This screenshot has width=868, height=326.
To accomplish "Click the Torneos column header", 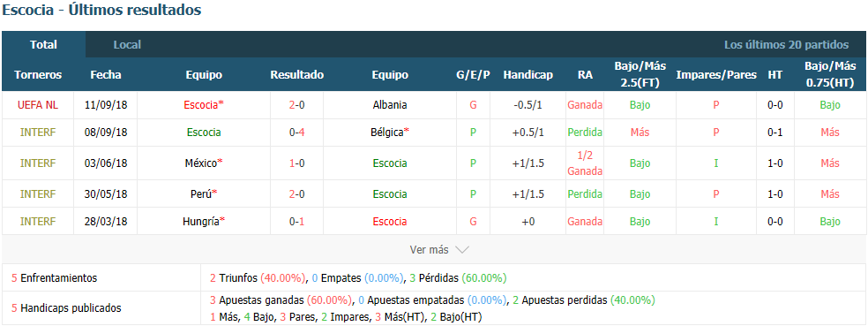I will pyautogui.click(x=38, y=75).
